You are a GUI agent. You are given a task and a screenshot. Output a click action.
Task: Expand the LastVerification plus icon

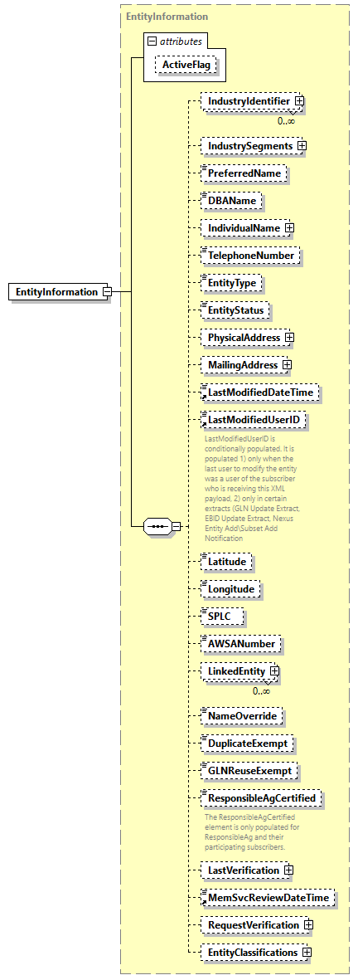click(288, 870)
